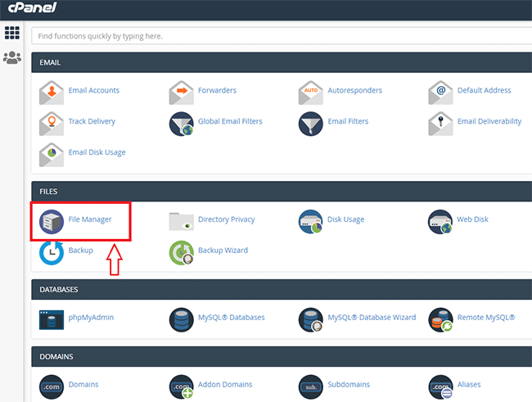532x402 pixels.
Task: Open the phpMyAdmin window icon
Action: click(x=52, y=320)
